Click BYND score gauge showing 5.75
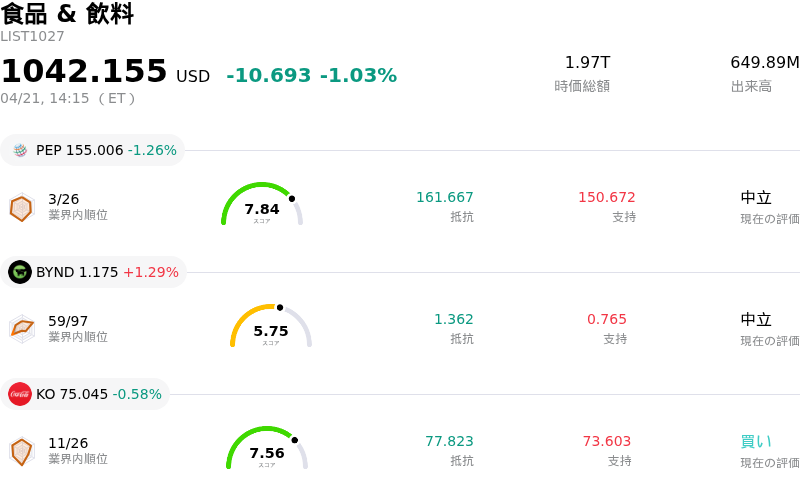Screen dimensions: 800x488 click(271, 327)
